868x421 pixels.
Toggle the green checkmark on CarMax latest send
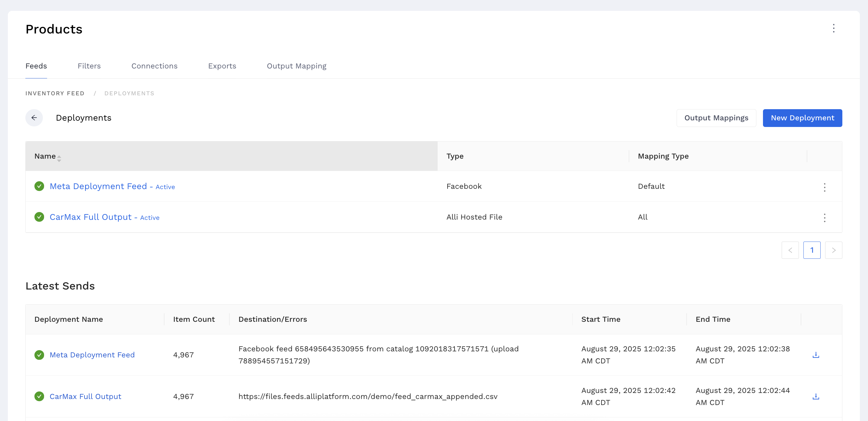tap(39, 396)
